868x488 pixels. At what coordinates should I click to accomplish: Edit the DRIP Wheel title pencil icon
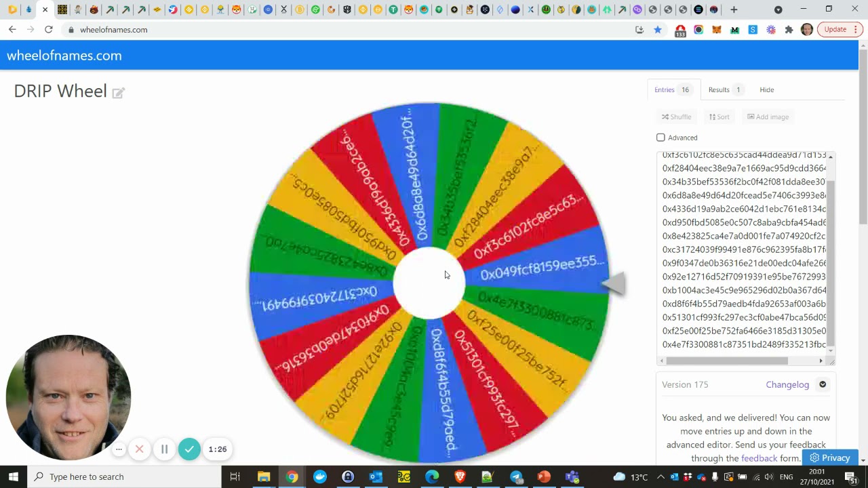[119, 93]
